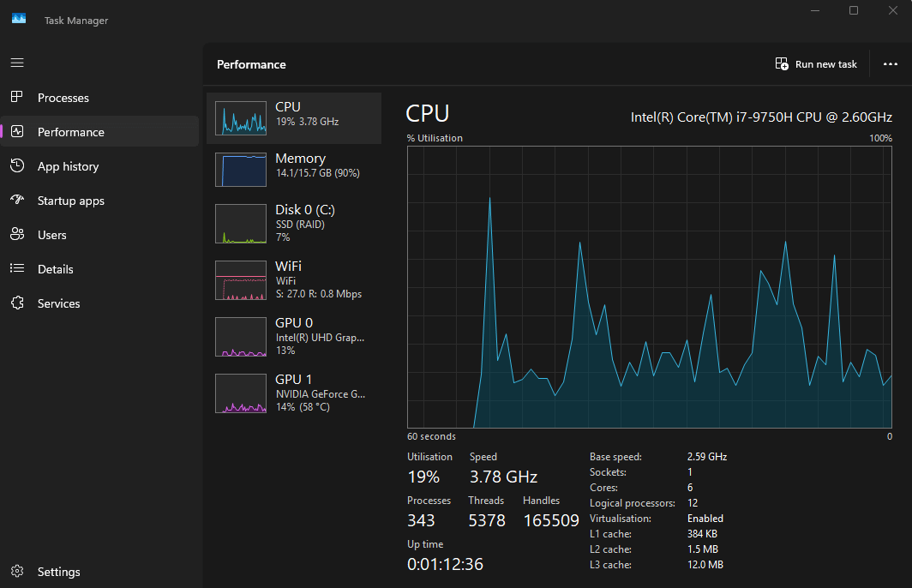Click the Task Manager title bar icon
This screenshot has height=588, width=912.
point(18,18)
